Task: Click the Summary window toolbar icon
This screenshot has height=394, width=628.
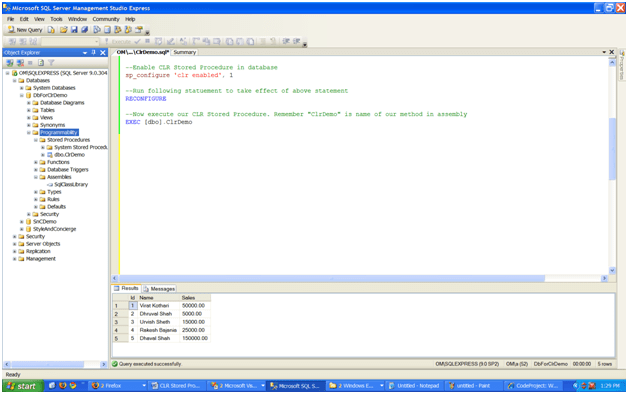Action: click(x=107, y=30)
